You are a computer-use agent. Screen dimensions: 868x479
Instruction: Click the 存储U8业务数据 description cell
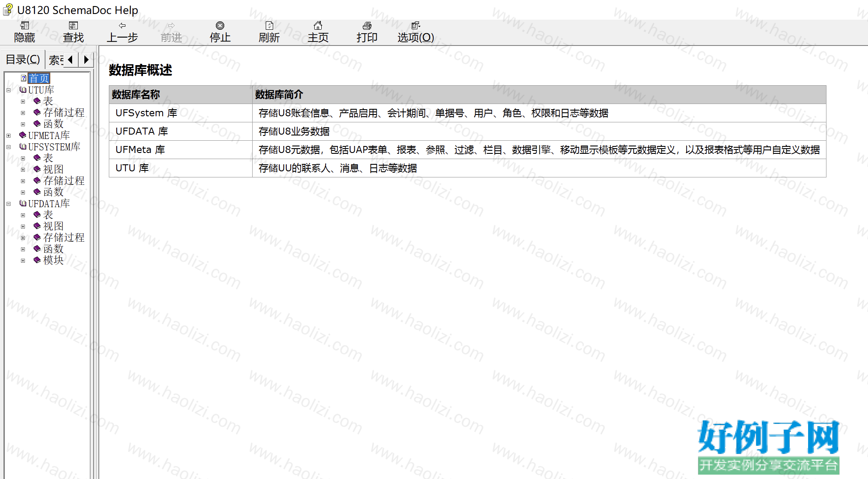tap(539, 131)
